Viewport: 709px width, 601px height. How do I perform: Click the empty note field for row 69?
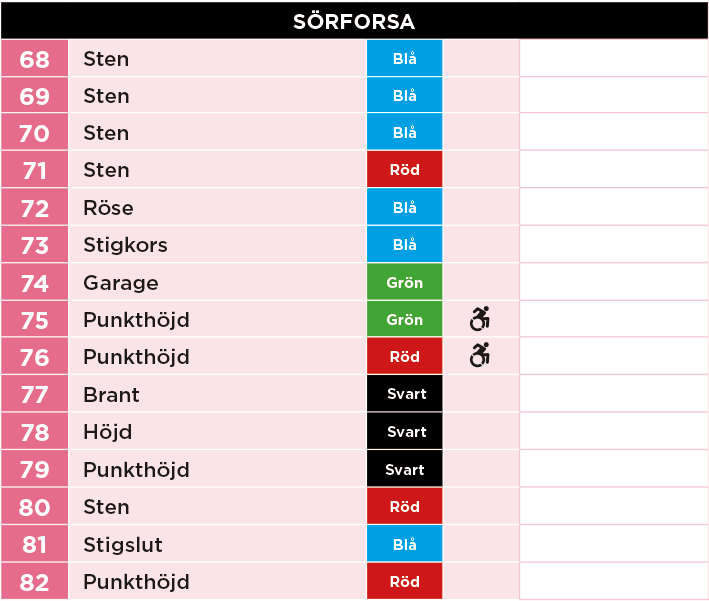pyautogui.click(x=614, y=95)
